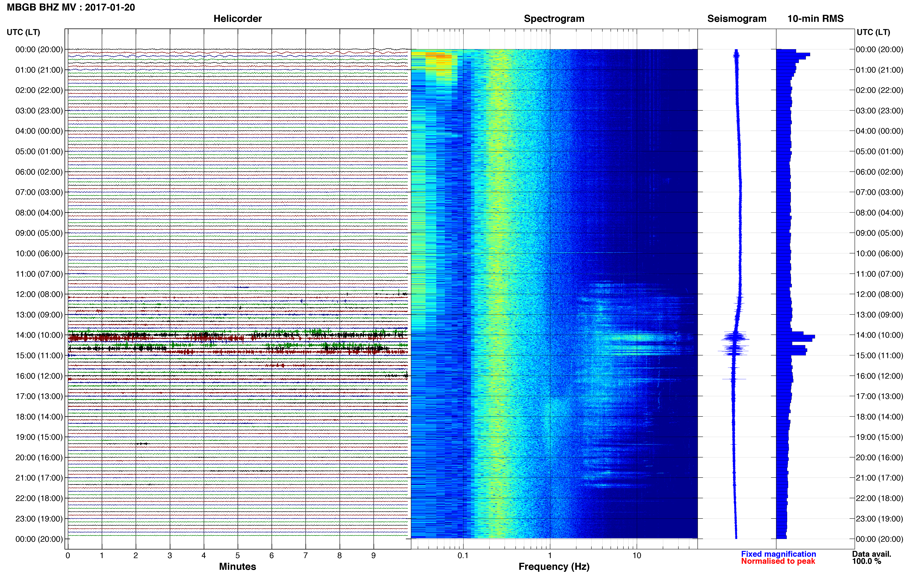Click the right time label '16:00 (12:00)'
Image resolution: width=924 pixels, height=578 pixels.
point(879,376)
